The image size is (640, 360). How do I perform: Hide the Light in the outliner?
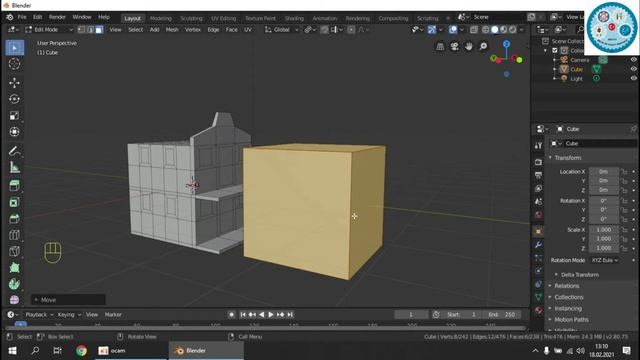[633, 78]
